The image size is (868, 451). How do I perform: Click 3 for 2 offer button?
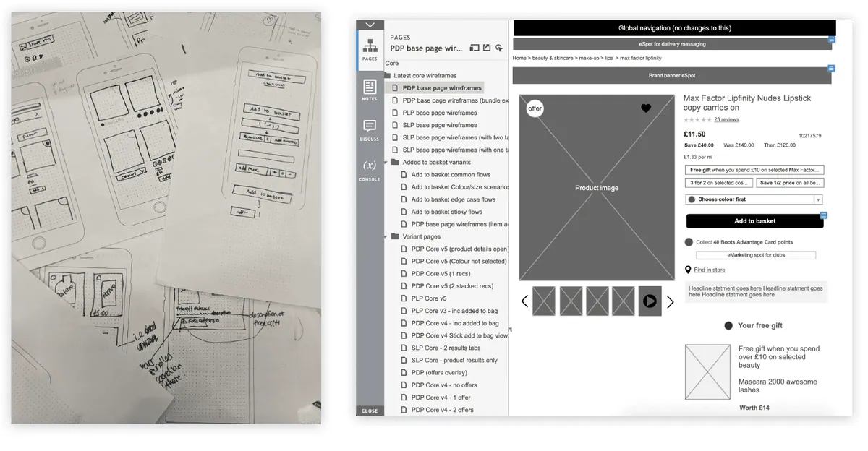point(720,183)
